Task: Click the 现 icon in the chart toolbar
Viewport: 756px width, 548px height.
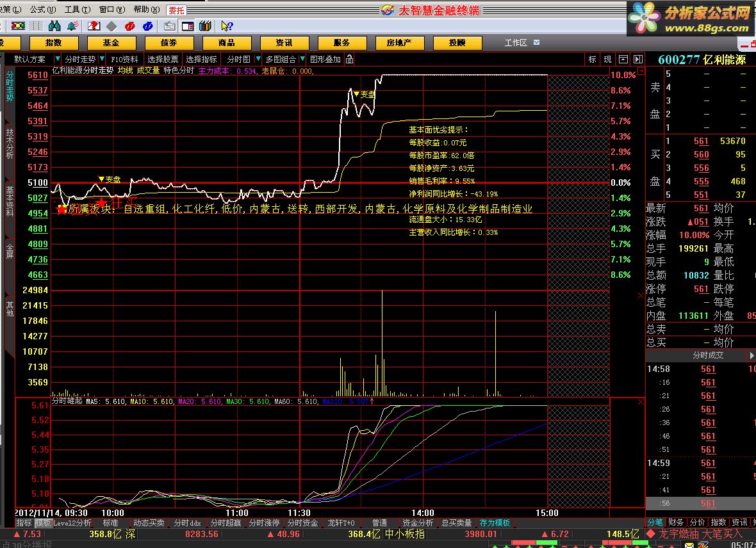Action: pos(607,60)
